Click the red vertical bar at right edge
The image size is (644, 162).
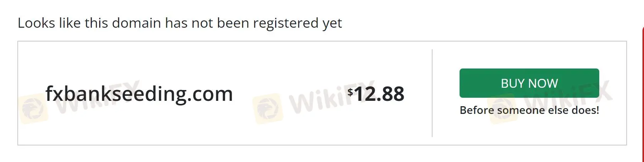point(642,92)
